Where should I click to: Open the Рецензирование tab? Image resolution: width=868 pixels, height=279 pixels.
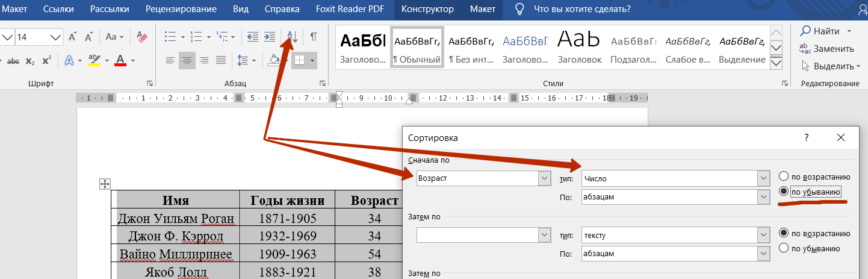pos(181,9)
